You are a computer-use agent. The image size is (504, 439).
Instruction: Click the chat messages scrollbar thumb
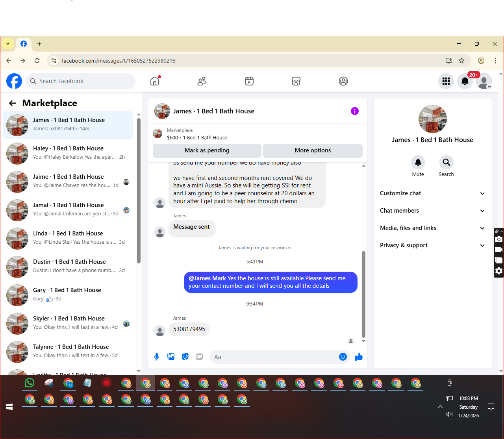coord(363,294)
